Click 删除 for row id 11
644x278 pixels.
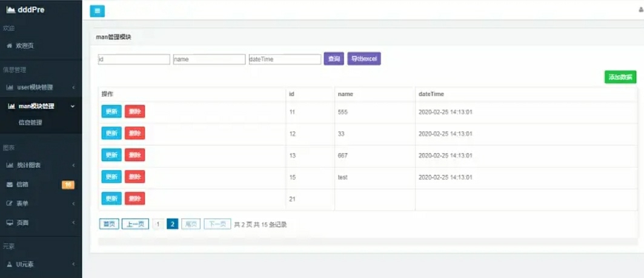tap(134, 111)
